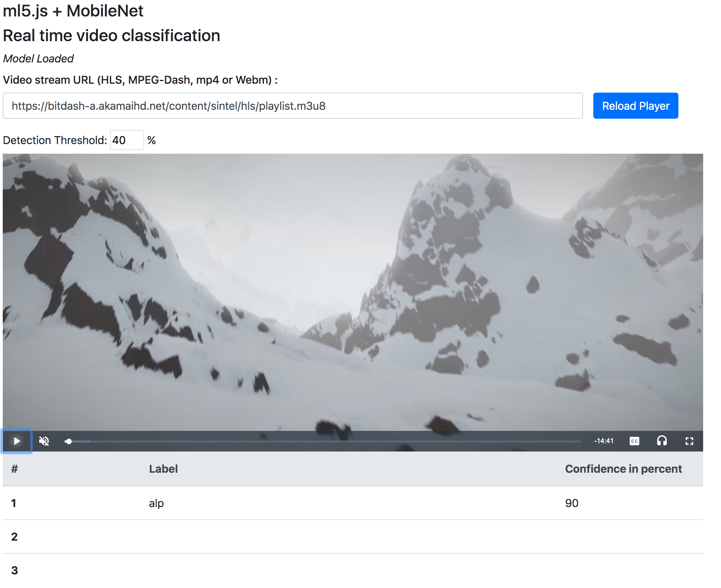Click the 'Model Loaded' status text
Viewport: 721px width, 588px height.
[x=38, y=59]
